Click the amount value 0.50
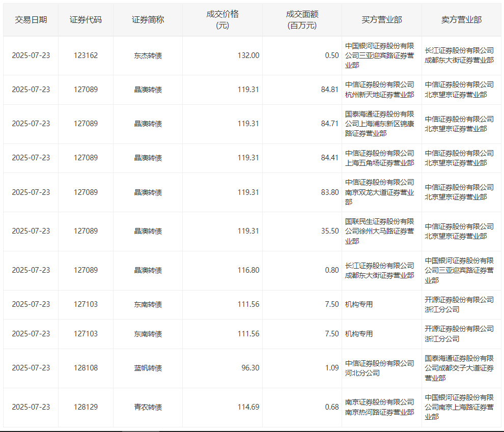The height and width of the screenshot is (432, 504). click(x=332, y=55)
